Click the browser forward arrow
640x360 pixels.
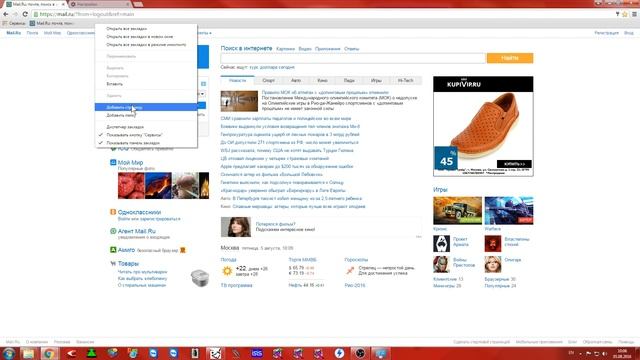pos(16,14)
